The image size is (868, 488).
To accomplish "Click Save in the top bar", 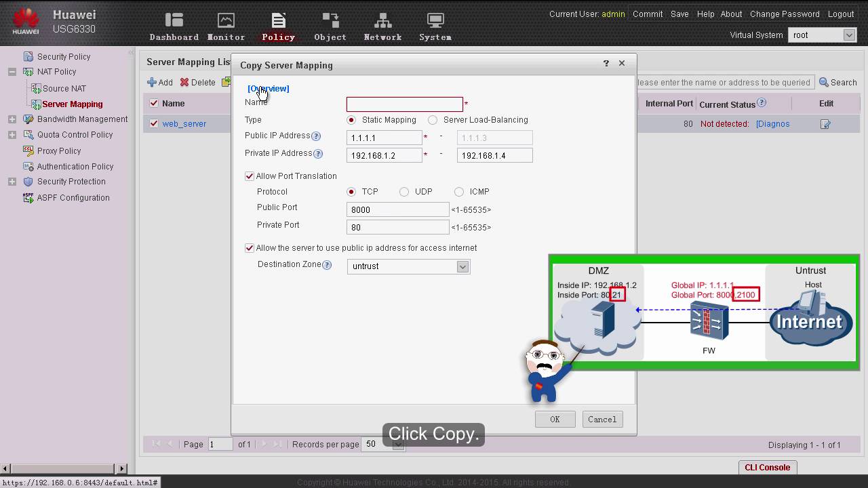I will coord(679,14).
